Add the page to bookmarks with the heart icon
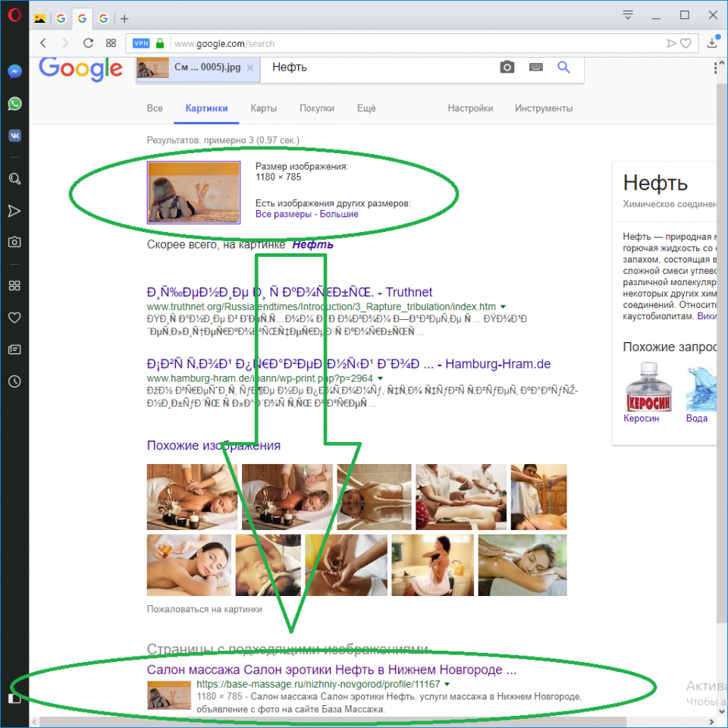Viewport: 728px width, 728px height. click(x=686, y=43)
